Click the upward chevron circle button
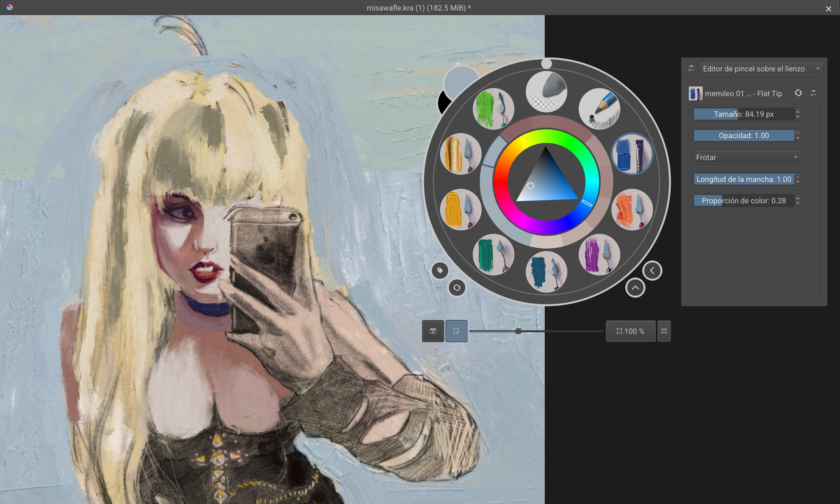Viewport: 840px width, 504px height. point(635,288)
